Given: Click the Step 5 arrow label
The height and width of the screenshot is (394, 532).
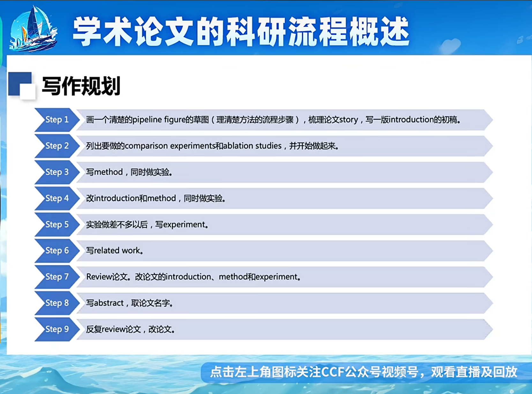Looking at the screenshot, I should 57,224.
